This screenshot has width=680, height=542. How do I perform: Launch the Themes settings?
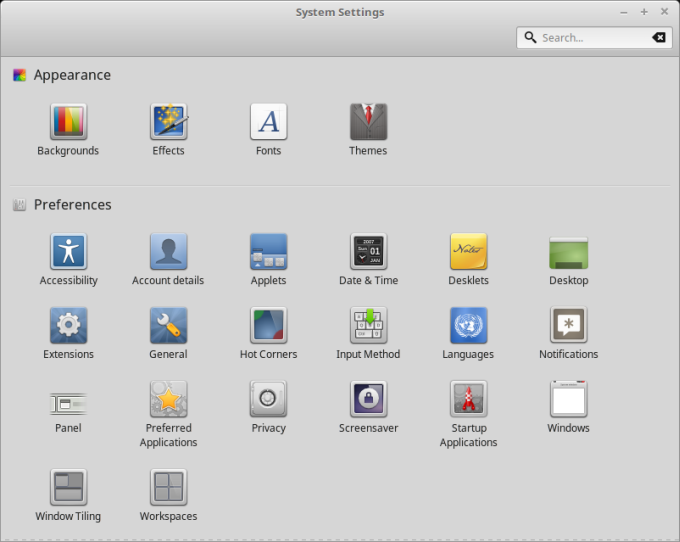point(368,122)
